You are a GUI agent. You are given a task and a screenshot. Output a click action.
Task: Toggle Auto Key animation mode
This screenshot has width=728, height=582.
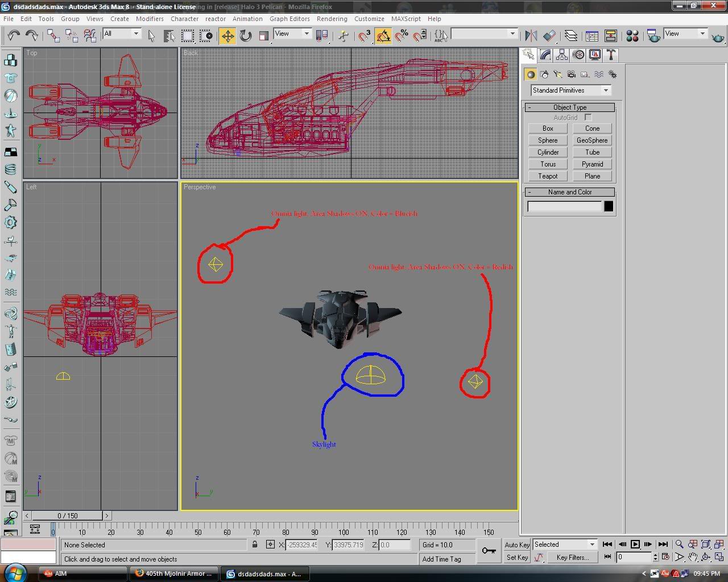(517, 544)
